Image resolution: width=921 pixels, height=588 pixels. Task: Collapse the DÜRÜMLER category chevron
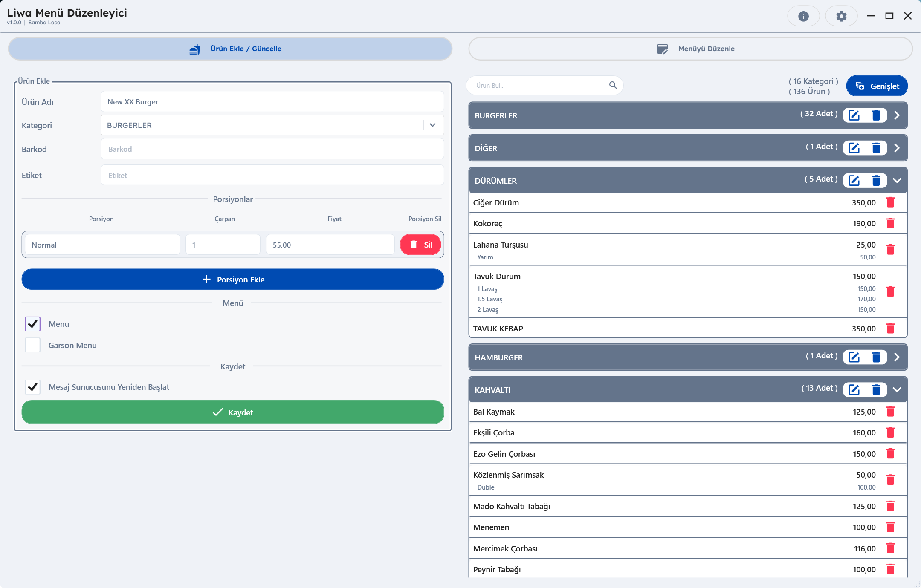pyautogui.click(x=897, y=181)
